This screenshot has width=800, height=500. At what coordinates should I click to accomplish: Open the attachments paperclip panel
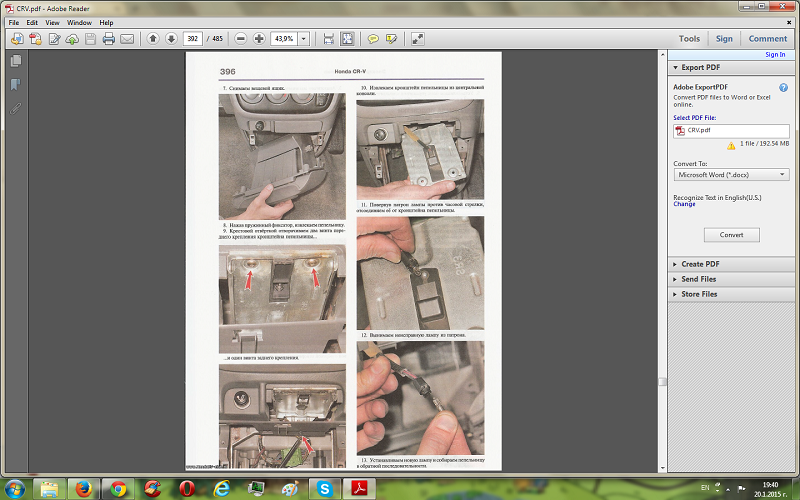(16, 107)
